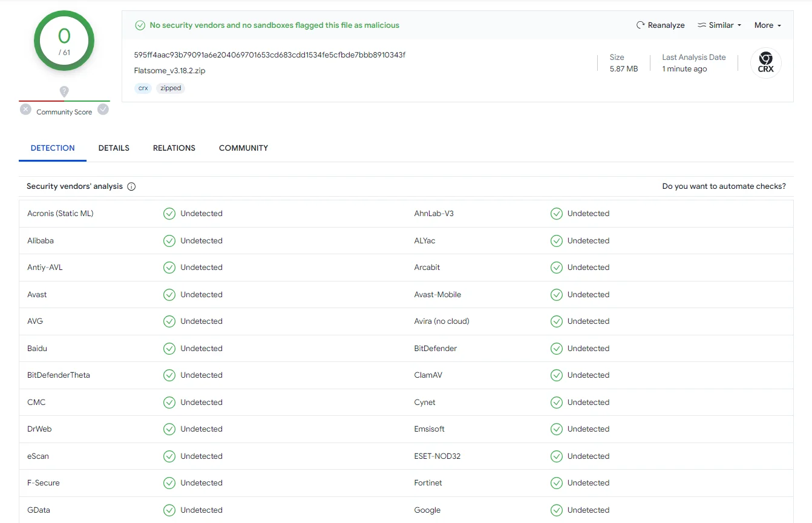The height and width of the screenshot is (523, 812).
Task: Click the Alibaba undetected check icon
Action: pos(169,241)
